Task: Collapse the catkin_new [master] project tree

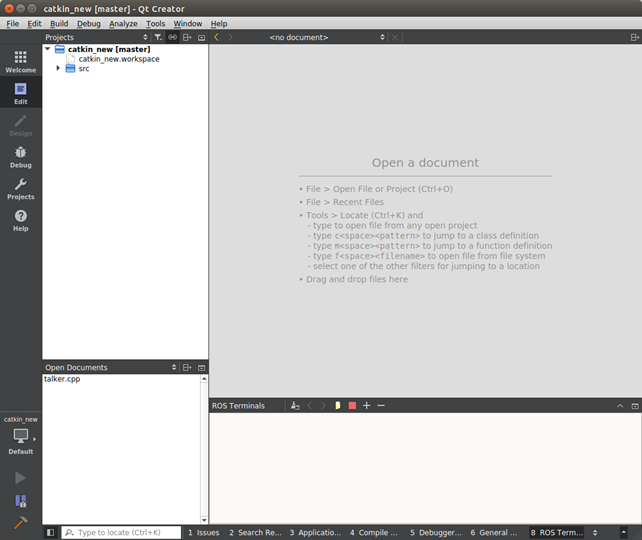Action: (x=47, y=49)
